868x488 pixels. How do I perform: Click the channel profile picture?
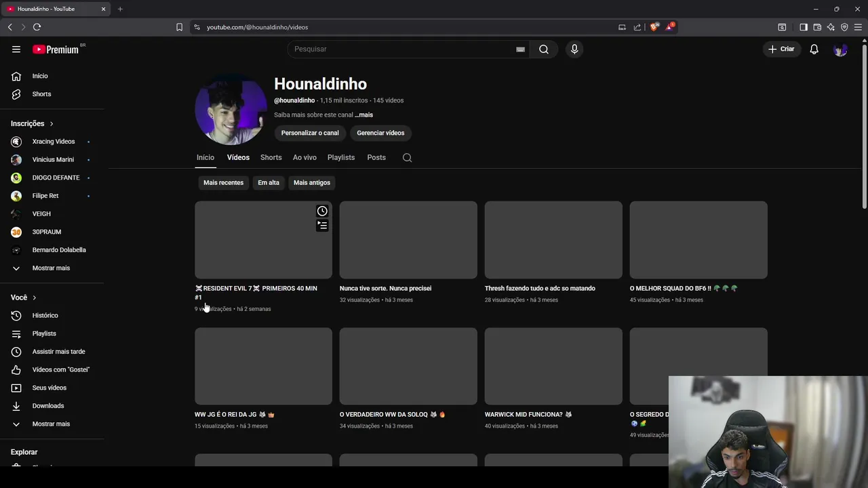[231, 110]
